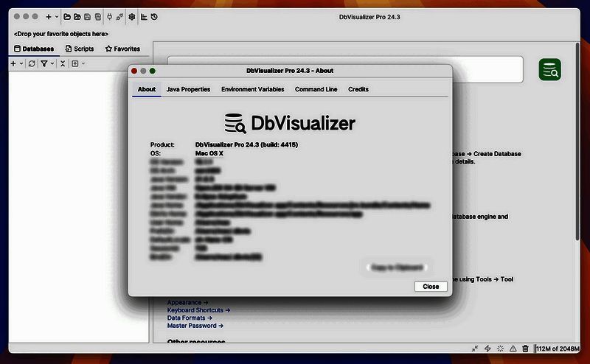The width and height of the screenshot is (590, 364).
Task: Click the save-as disk icon
Action: click(x=98, y=16)
